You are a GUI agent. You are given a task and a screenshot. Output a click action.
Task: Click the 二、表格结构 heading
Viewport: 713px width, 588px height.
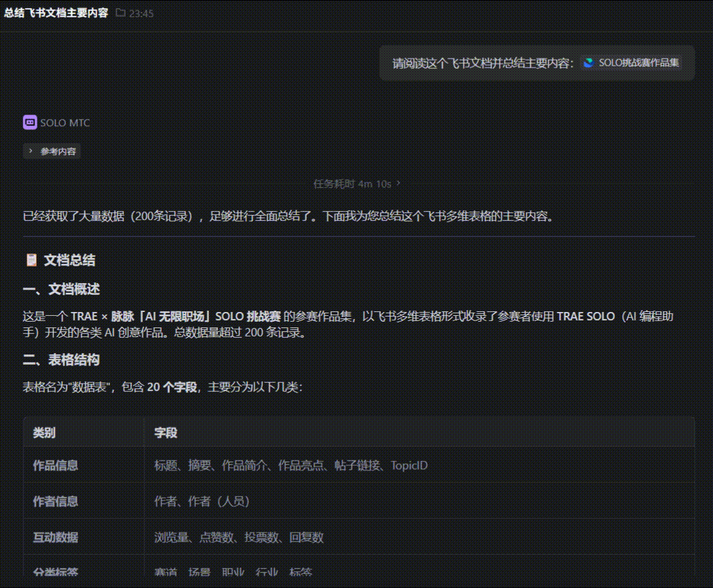coord(61,360)
